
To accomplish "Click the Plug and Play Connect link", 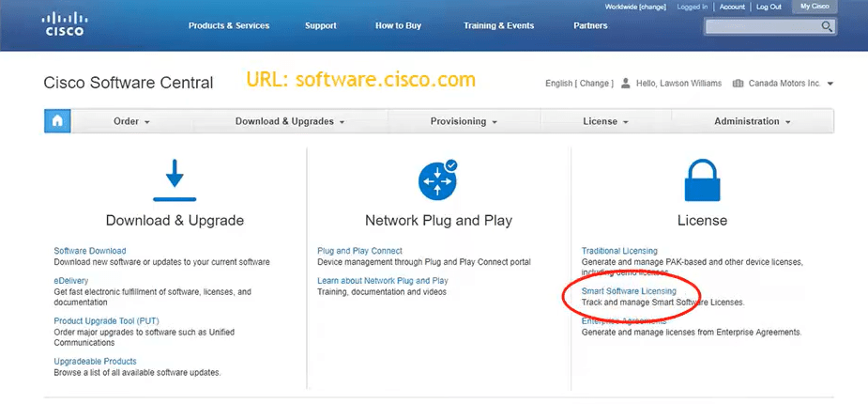I will click(x=360, y=251).
